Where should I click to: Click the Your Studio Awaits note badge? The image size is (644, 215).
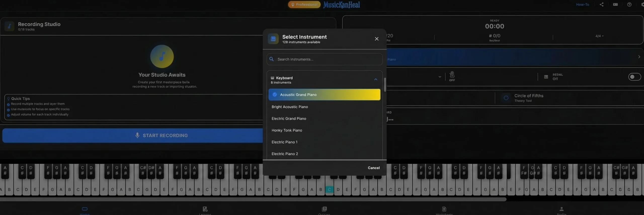point(162,56)
